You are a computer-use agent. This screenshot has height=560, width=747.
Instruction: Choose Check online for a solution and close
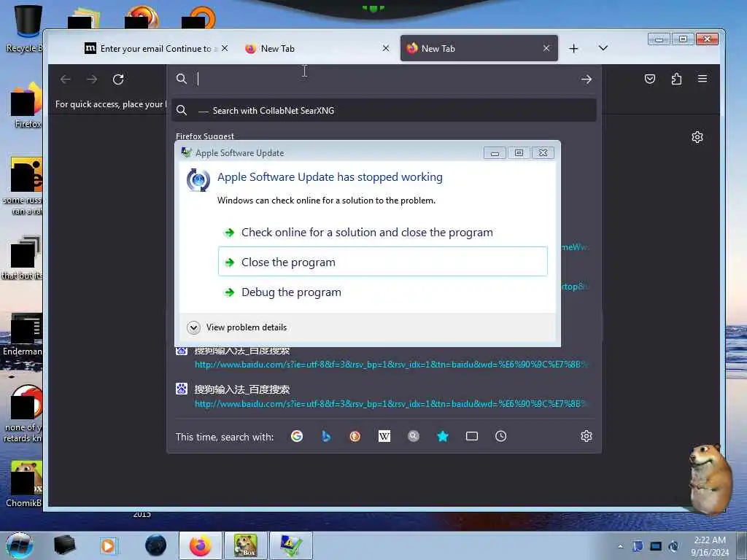[x=382, y=233]
